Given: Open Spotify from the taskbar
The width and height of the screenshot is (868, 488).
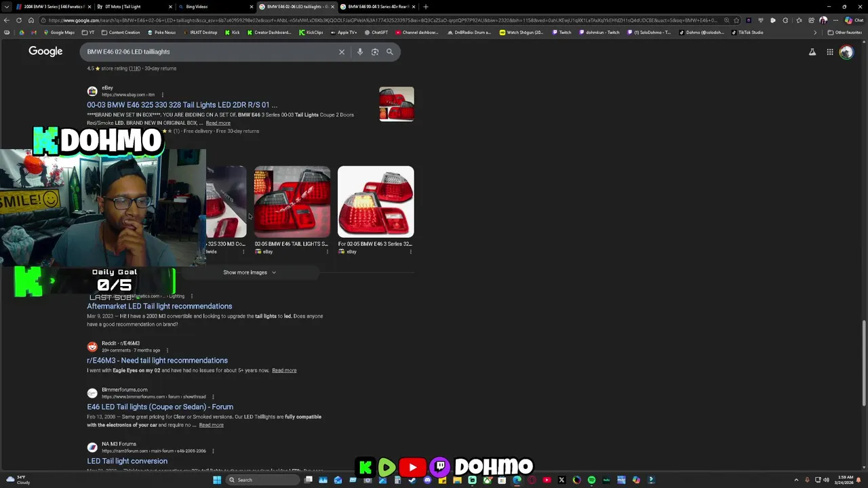Looking at the screenshot, I should [x=591, y=480].
